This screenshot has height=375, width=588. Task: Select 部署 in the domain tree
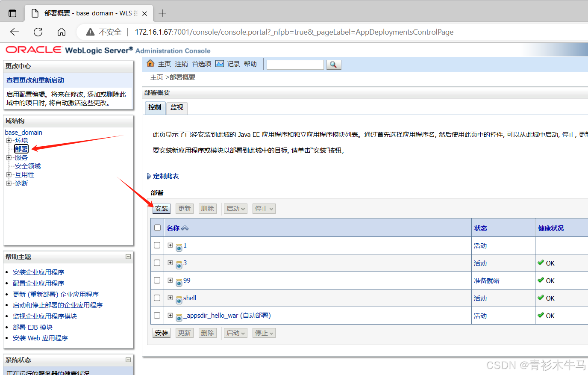coord(21,149)
